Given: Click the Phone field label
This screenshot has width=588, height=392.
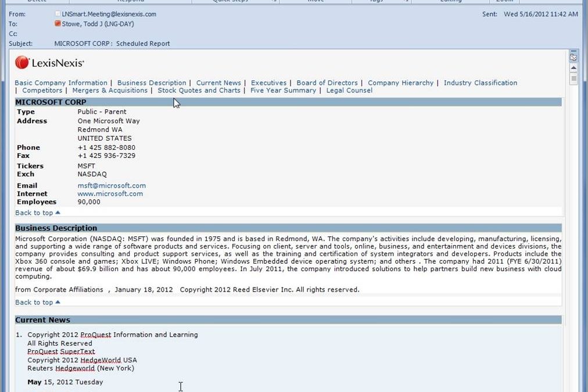Looking at the screenshot, I should (x=28, y=148).
